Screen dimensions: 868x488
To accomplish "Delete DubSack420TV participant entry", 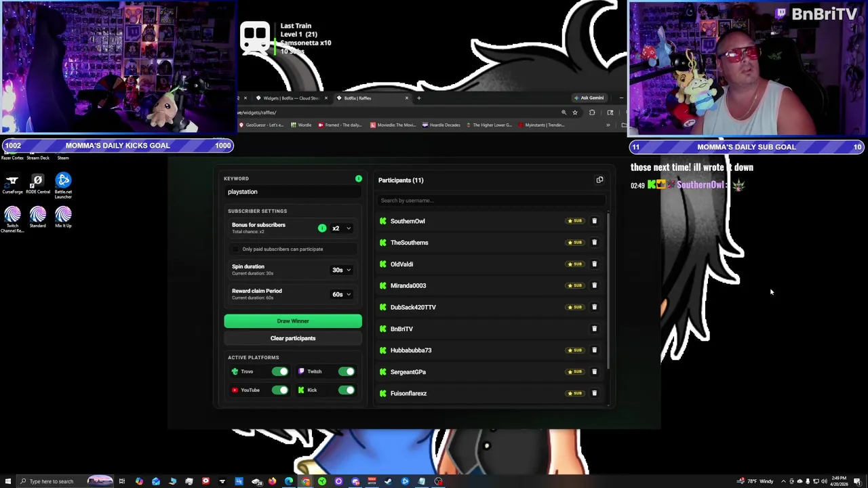I will click(594, 307).
